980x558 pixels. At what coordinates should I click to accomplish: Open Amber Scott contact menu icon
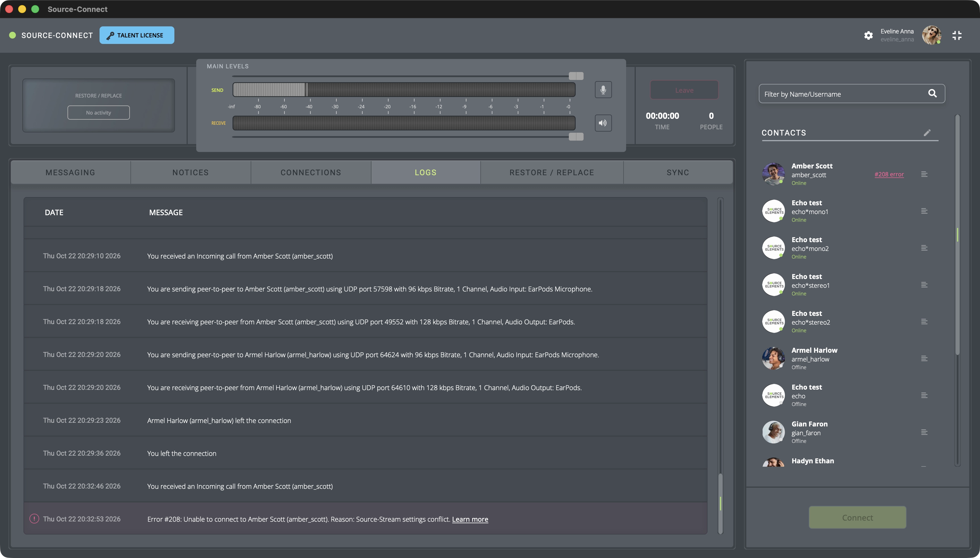tap(924, 174)
